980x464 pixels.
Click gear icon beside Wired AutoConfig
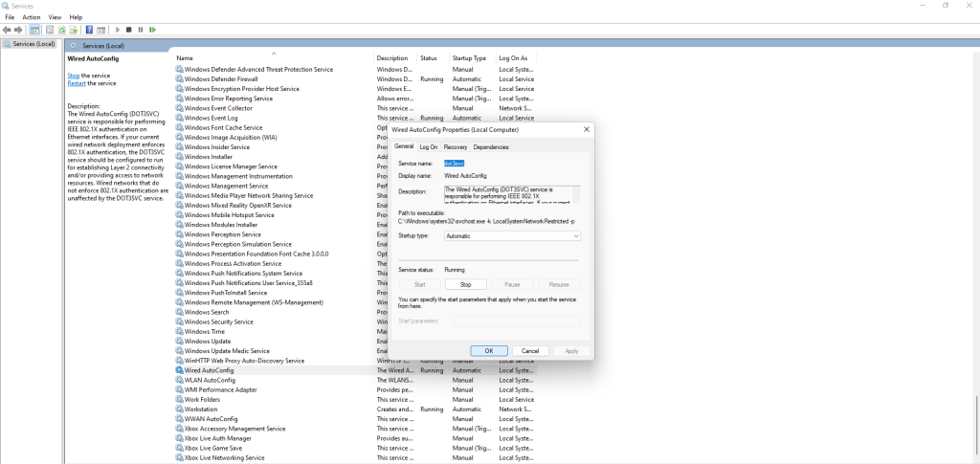(x=179, y=370)
